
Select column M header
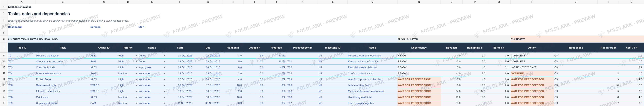click(372, 2)
